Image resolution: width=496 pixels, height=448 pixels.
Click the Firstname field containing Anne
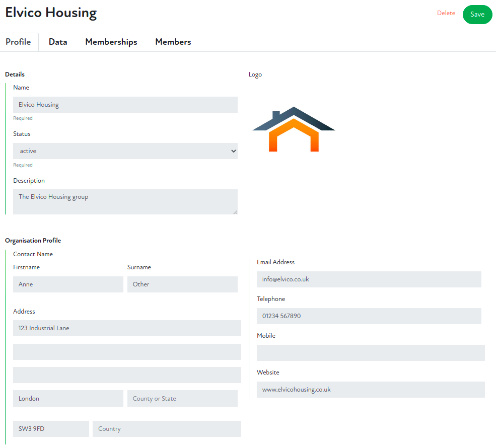(x=68, y=284)
